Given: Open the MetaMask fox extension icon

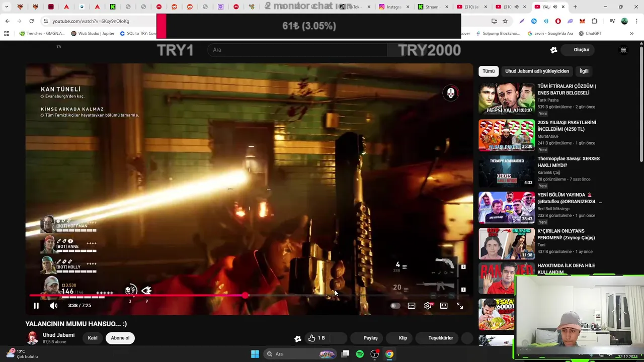Looking at the screenshot, I should click(582, 21).
